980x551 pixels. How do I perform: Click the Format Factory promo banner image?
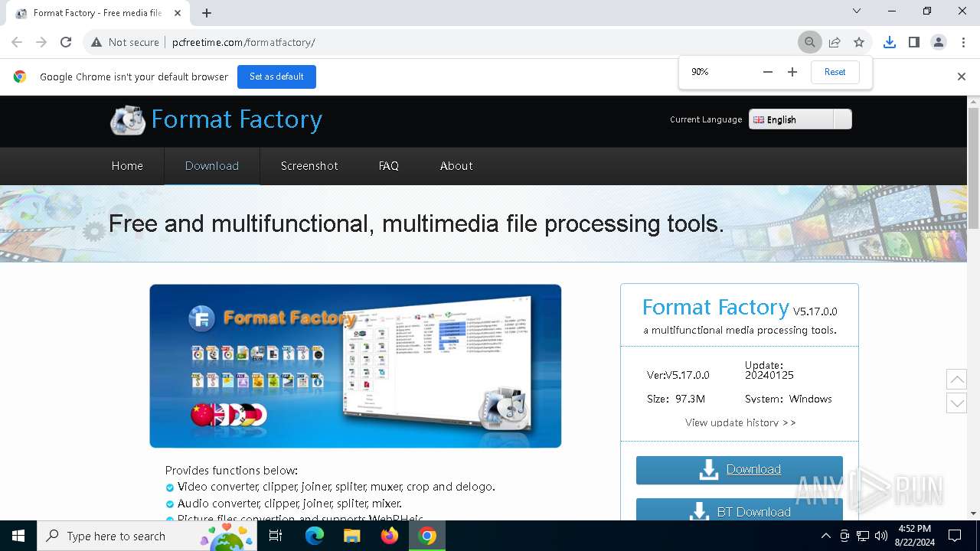click(x=355, y=366)
